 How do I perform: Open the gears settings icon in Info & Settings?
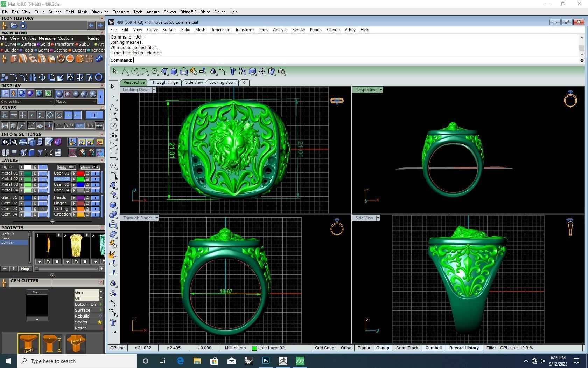[5, 142]
